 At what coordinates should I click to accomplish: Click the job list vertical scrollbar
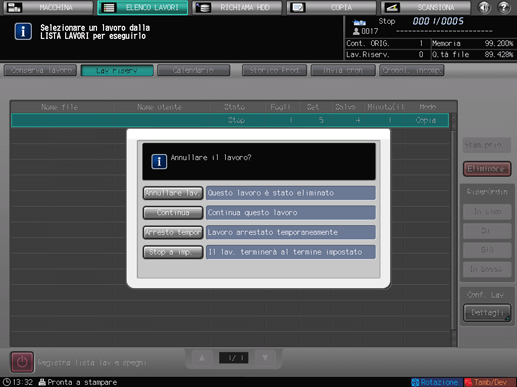[453, 230]
